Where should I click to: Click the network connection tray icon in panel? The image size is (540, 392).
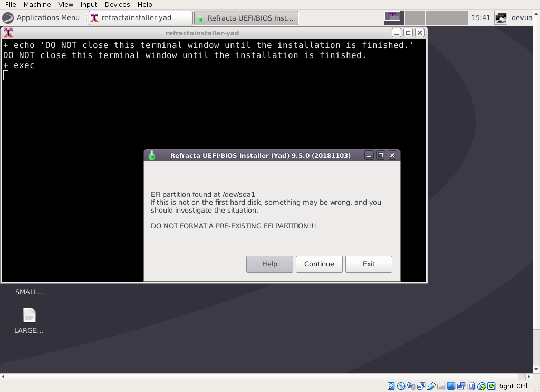tap(500, 17)
